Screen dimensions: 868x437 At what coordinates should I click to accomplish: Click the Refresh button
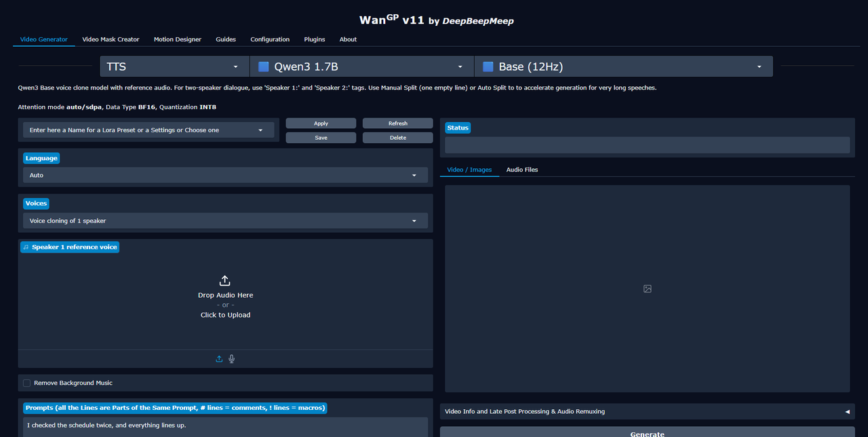398,123
